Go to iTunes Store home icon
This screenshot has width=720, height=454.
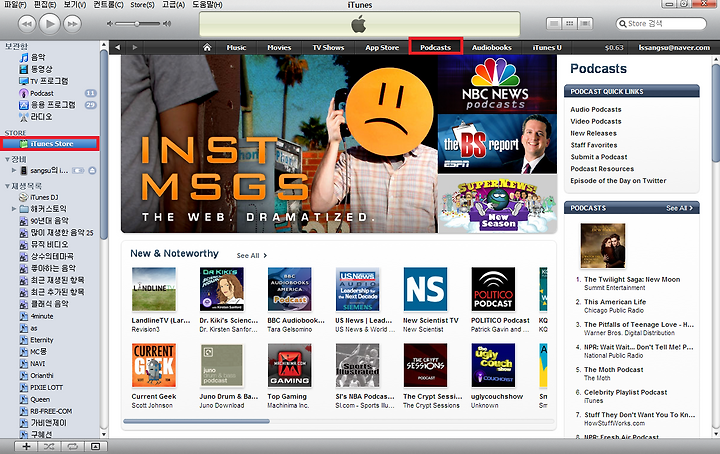pos(207,47)
